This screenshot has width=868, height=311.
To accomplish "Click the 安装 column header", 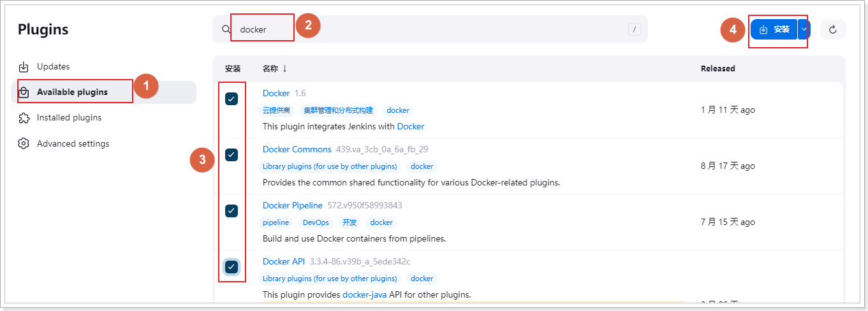I will tap(233, 68).
